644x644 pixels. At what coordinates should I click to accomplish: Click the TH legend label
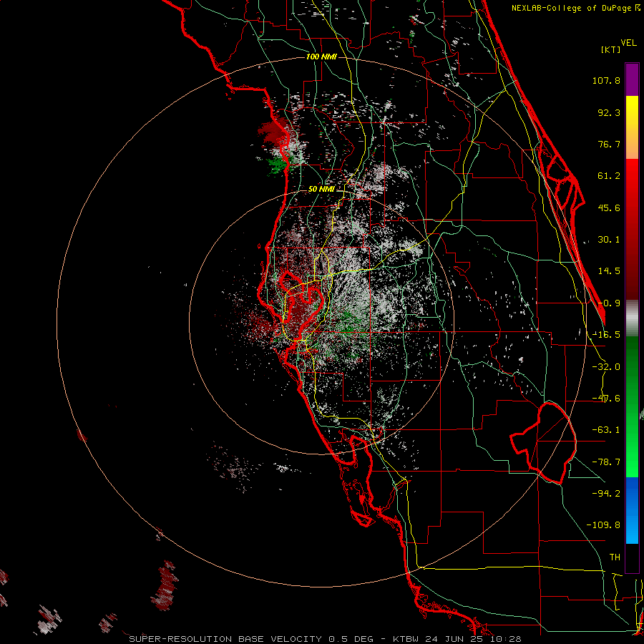coord(615,557)
